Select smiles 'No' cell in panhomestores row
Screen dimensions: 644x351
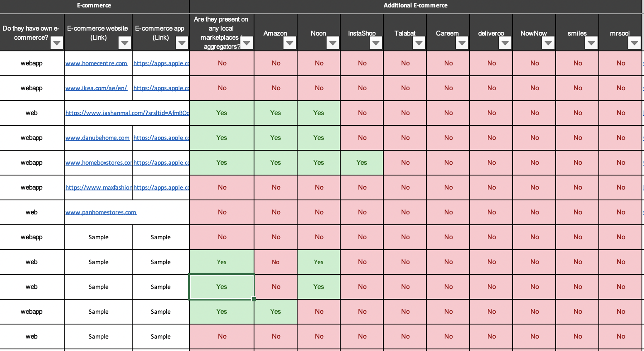[577, 212]
